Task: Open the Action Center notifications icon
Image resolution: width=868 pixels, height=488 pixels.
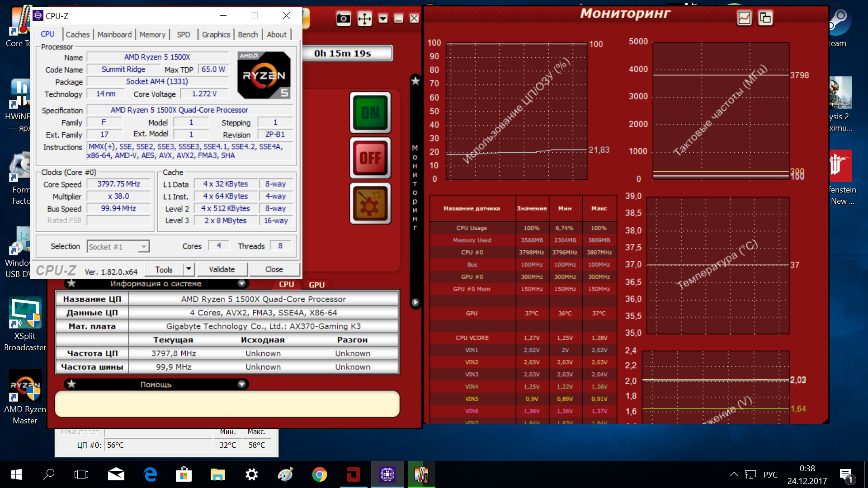Action: pos(846,474)
